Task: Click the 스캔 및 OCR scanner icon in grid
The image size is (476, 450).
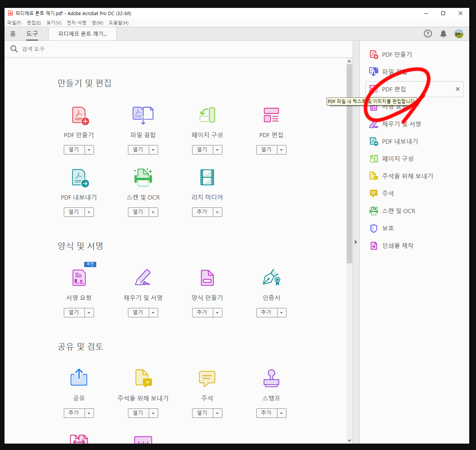Action: pos(143,178)
